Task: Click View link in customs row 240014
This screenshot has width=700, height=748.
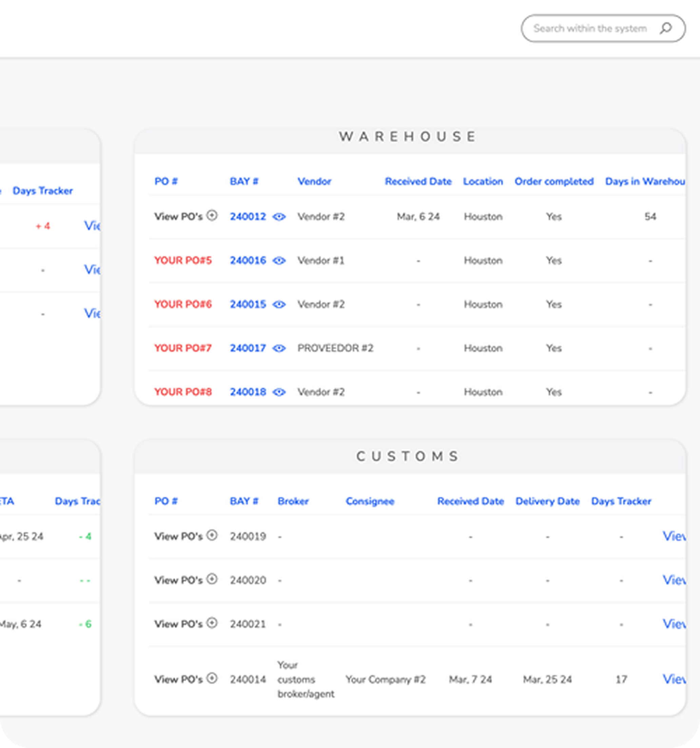Action: click(674, 679)
